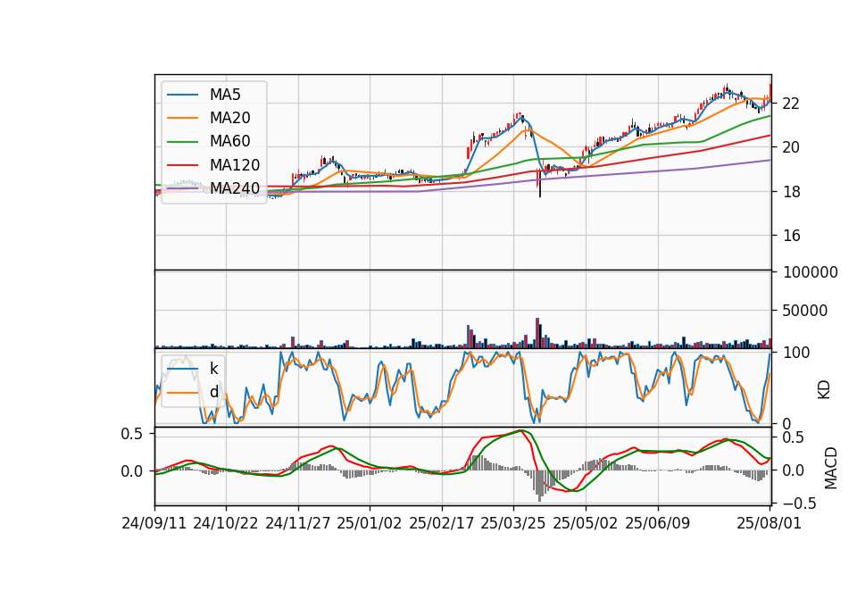The width and height of the screenshot is (857, 616).
Task: Click the price axis value 20
Action: (790, 147)
